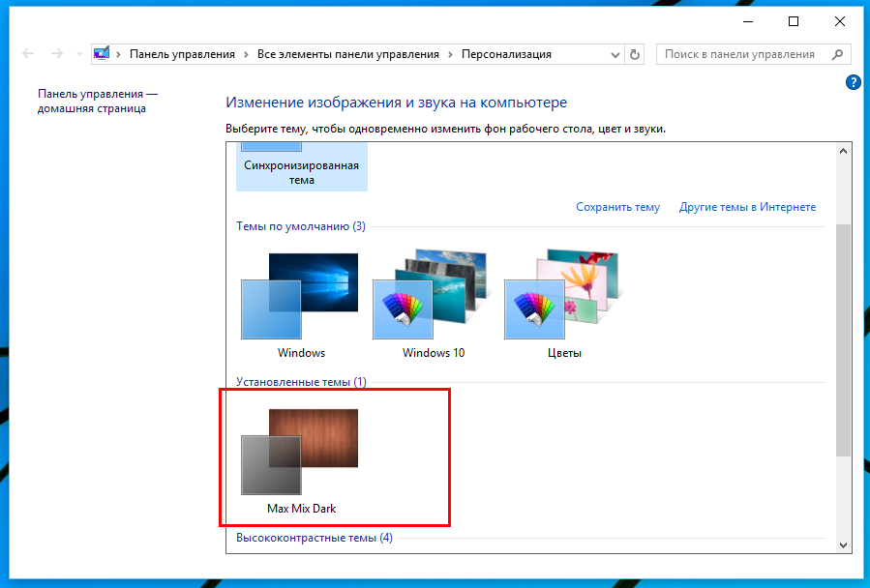The height and width of the screenshot is (588, 870).
Task: Expand chevron after 'Панель управления' breadcrumb
Action: point(246,54)
